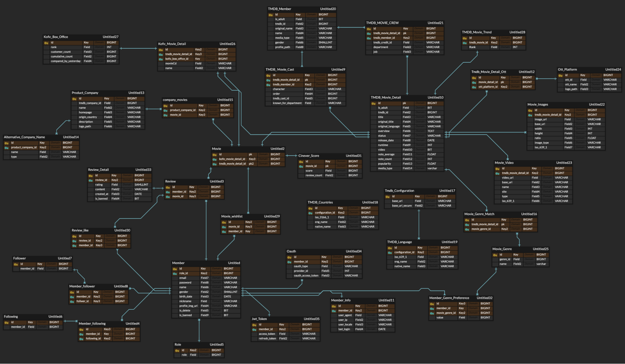Screen dimensions: 625x364
Task: Click the foreign key icon beside product_company_id in Alternative_Company_Name
Action: click(6, 148)
